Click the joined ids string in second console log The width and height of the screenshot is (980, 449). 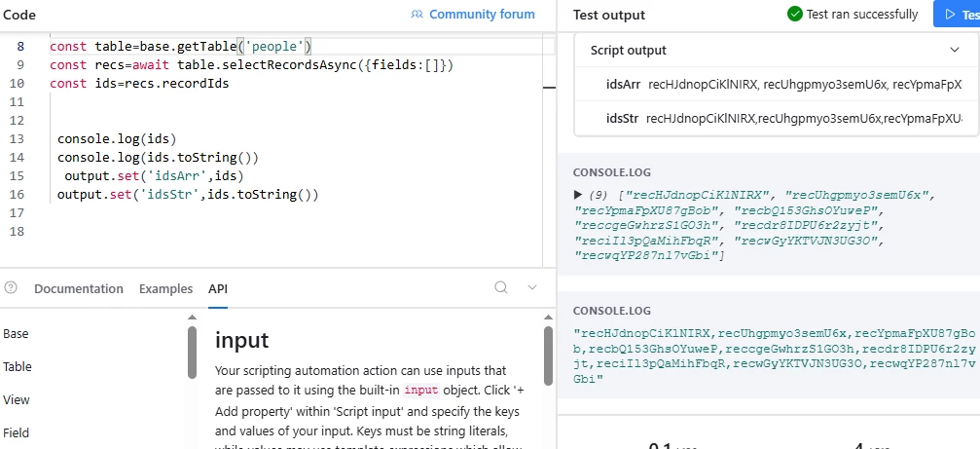coord(775,355)
